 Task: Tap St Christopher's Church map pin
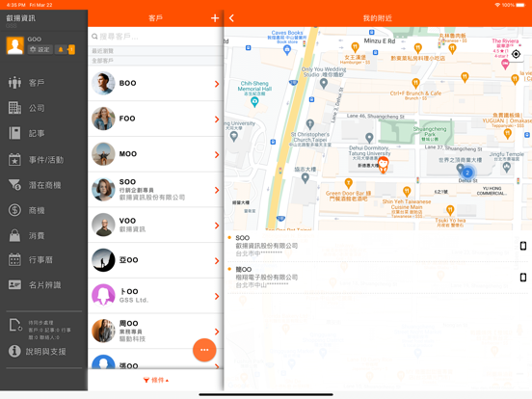(x=309, y=124)
